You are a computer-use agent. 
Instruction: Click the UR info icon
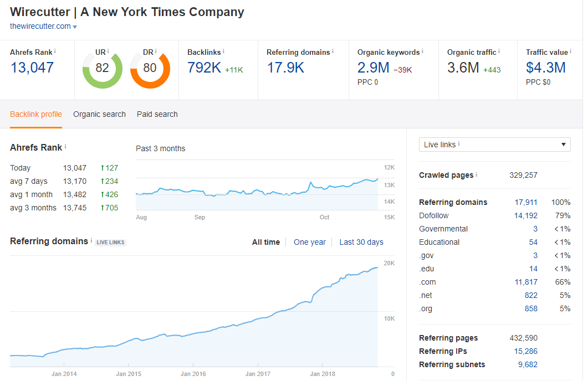[x=108, y=52]
